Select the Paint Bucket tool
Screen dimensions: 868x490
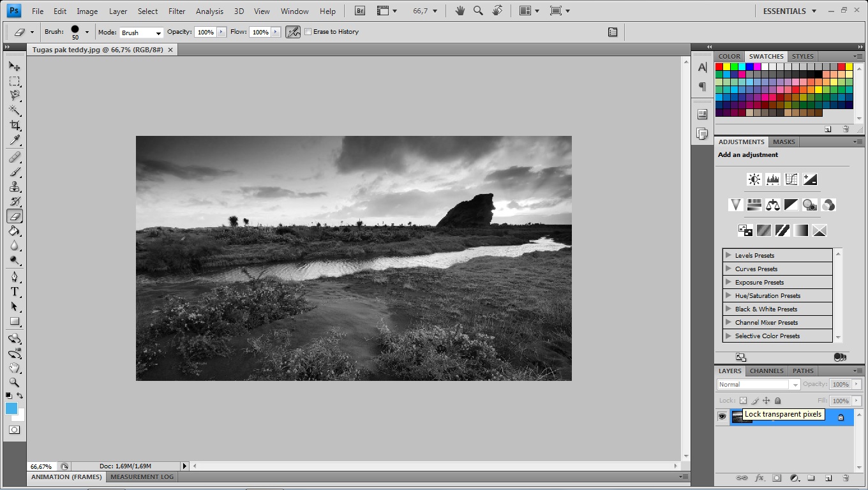coord(15,232)
